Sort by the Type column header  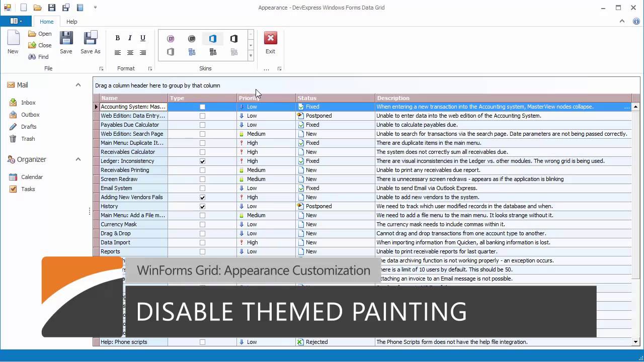202,98
